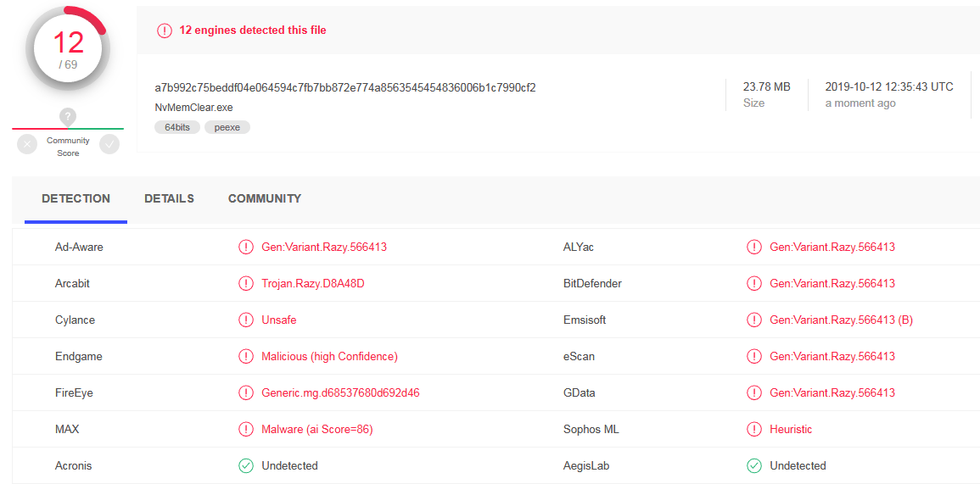The image size is (980, 484).
Task: Click the warning icon next to MAX result
Action: click(x=245, y=429)
